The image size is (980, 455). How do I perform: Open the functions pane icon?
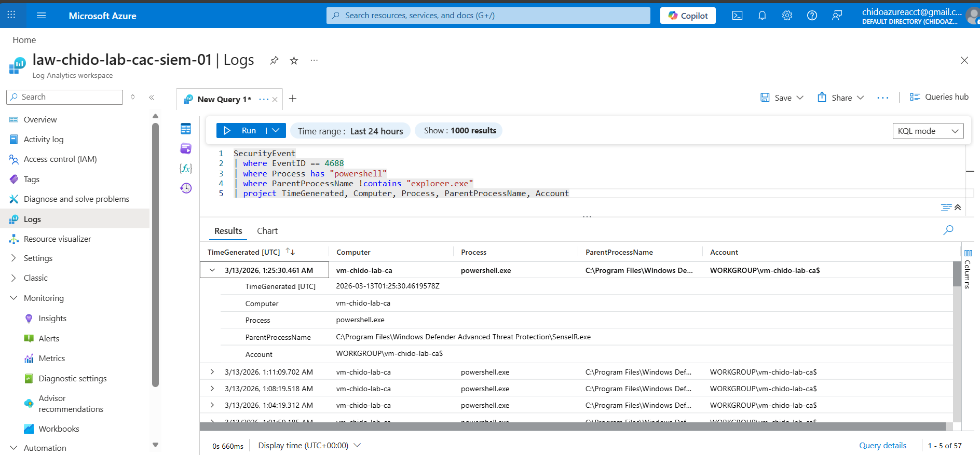[186, 168]
